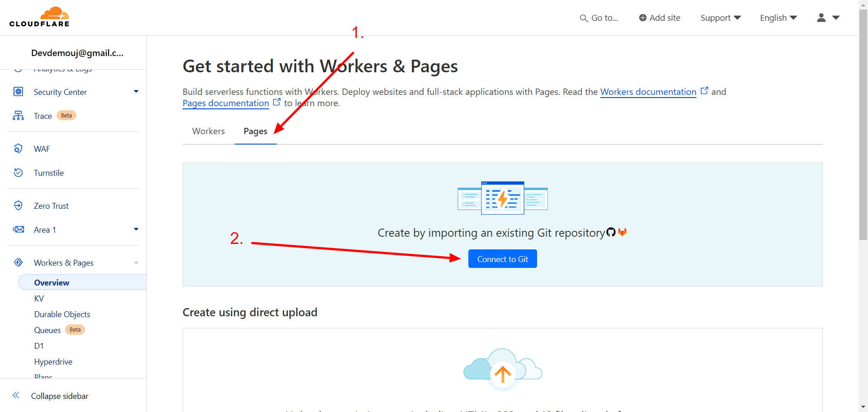Click the double-chevron collapse sidebar icon

(x=16, y=395)
